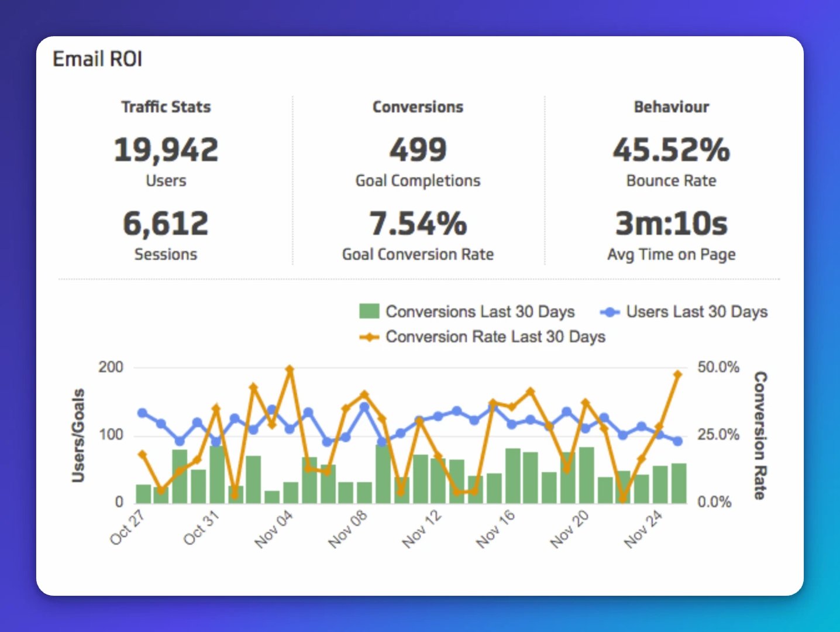Click orange Conversion Rate legend marker

pos(369,337)
